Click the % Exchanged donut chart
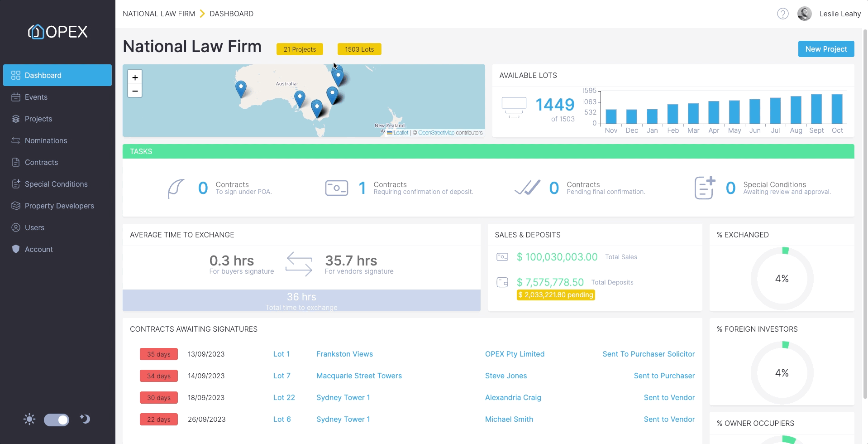The height and width of the screenshot is (444, 868). [782, 279]
